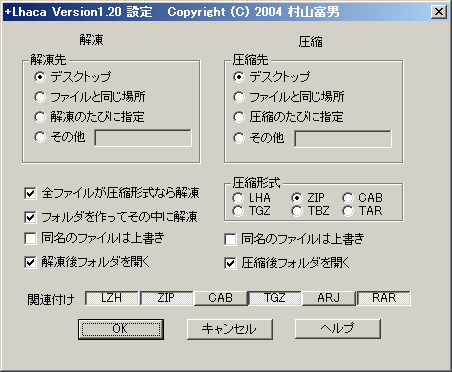Viewport: 452px width, 372px height.
Task: Click the 圧縮先 その他 path field
Action: [x=343, y=139]
